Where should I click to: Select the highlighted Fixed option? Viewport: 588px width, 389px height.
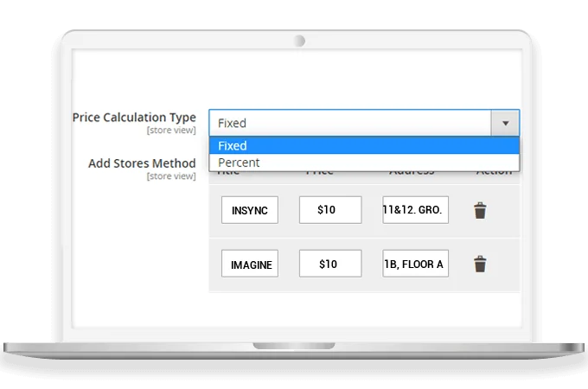[x=363, y=145]
